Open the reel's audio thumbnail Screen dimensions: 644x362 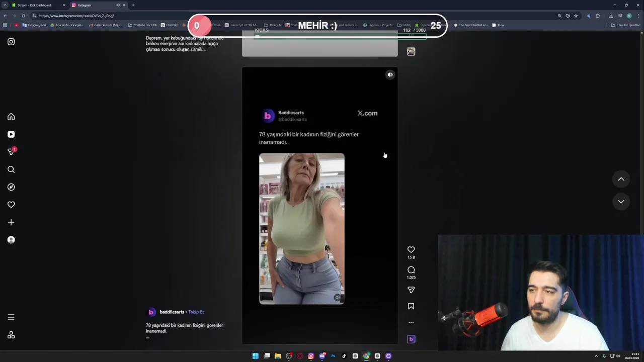411,339
